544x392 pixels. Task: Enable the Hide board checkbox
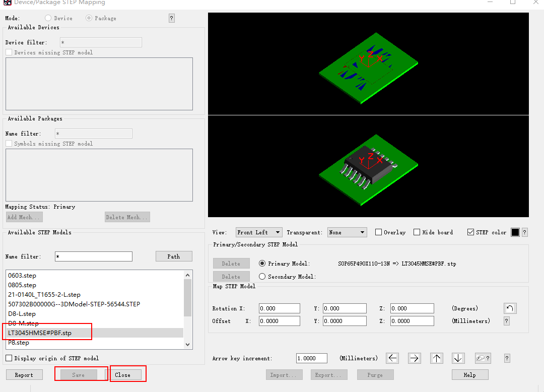coord(417,232)
